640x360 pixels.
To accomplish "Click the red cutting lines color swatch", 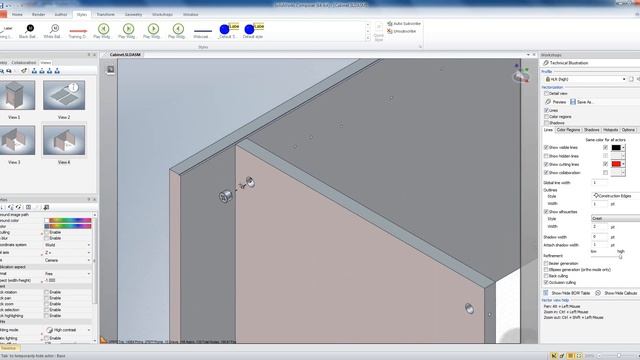I will [x=616, y=164].
